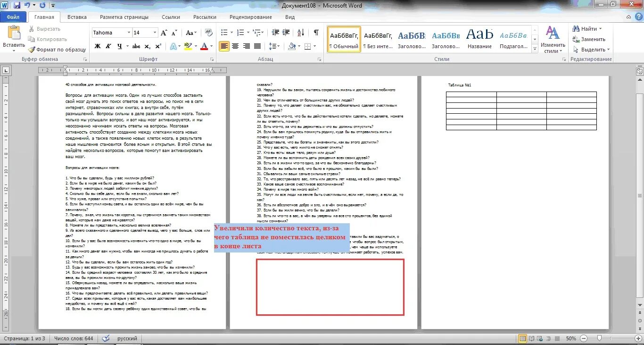Screen dimensions: 644x345
Task: Switch to the Вид tab
Action: (290, 17)
